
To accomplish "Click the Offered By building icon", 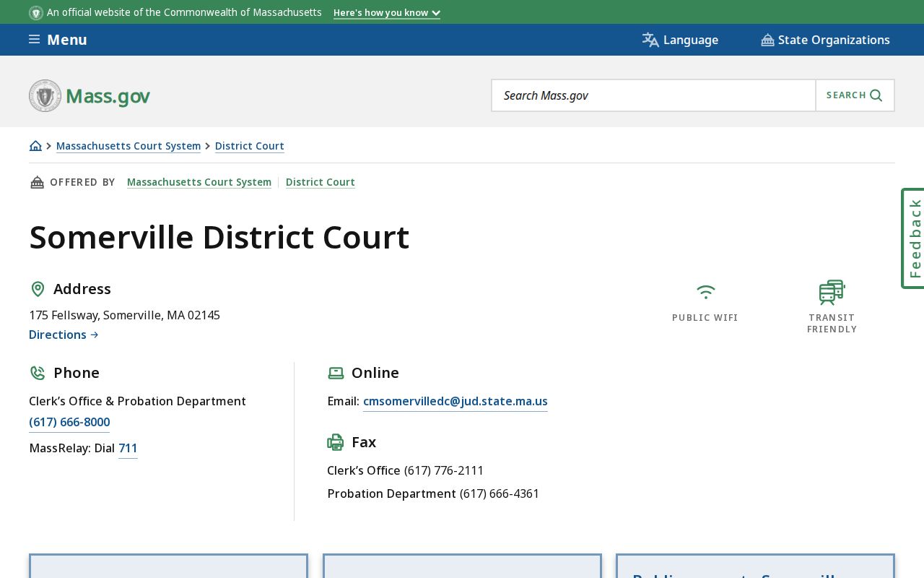I will [x=37, y=182].
